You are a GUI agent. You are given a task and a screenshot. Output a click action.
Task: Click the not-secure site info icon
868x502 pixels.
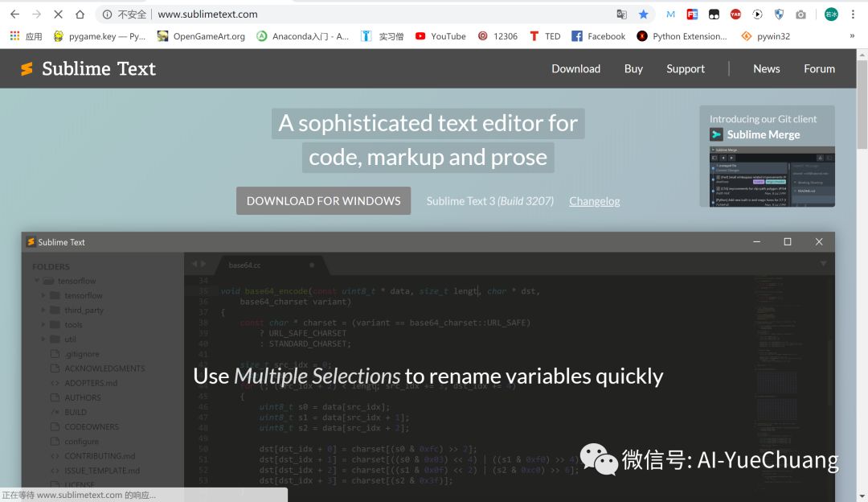(108, 14)
